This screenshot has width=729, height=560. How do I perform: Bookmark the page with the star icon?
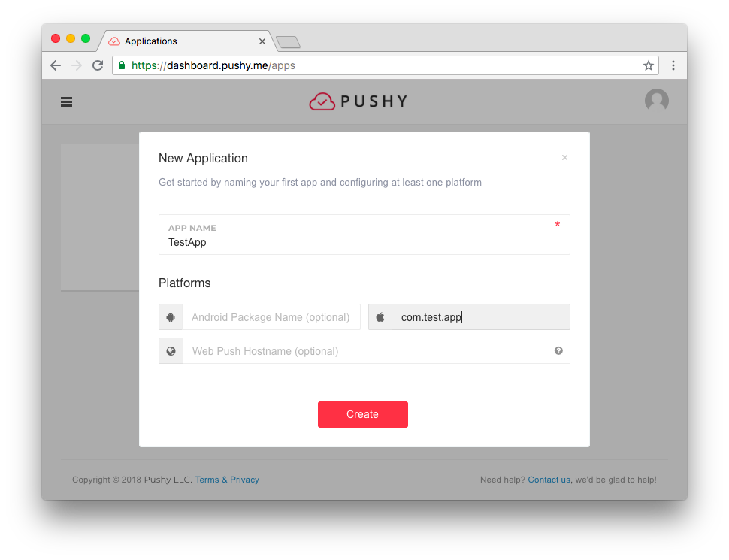pos(648,65)
